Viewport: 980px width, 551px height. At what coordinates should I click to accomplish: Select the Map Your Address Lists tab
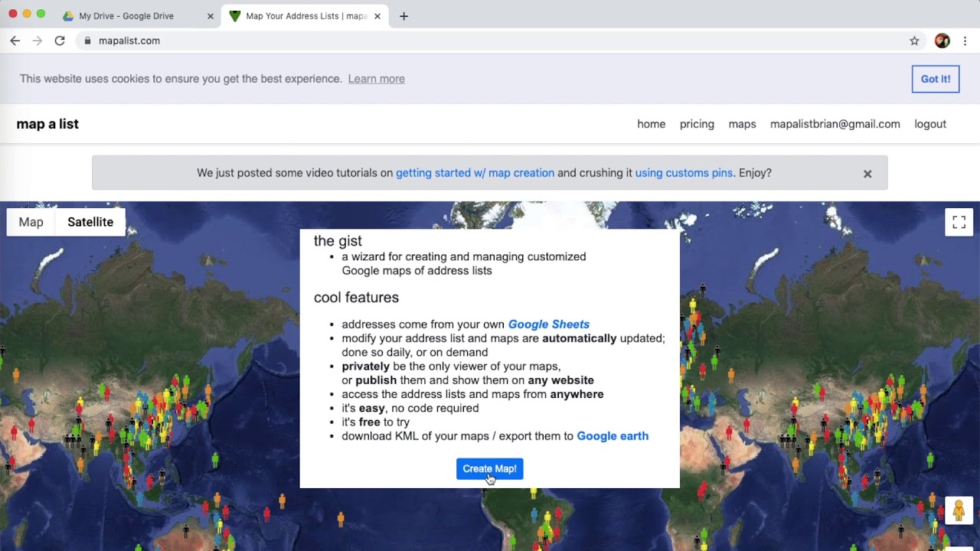click(305, 16)
